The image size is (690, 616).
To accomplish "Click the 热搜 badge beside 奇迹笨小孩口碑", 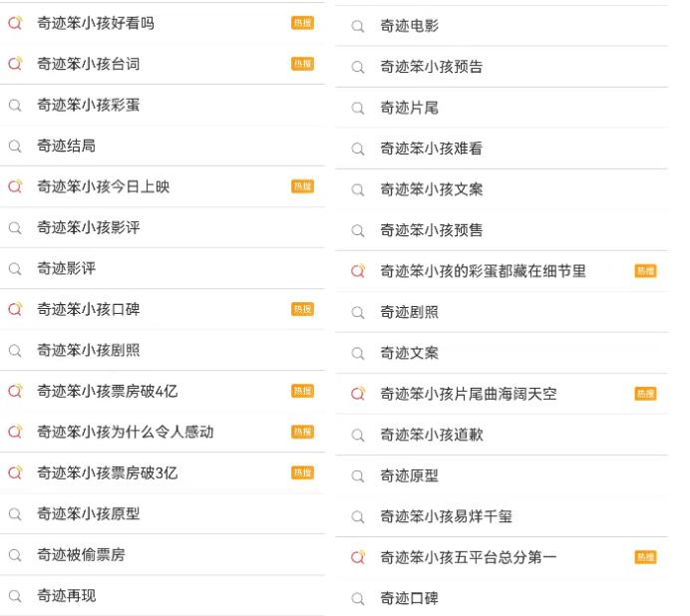I will (x=302, y=309).
